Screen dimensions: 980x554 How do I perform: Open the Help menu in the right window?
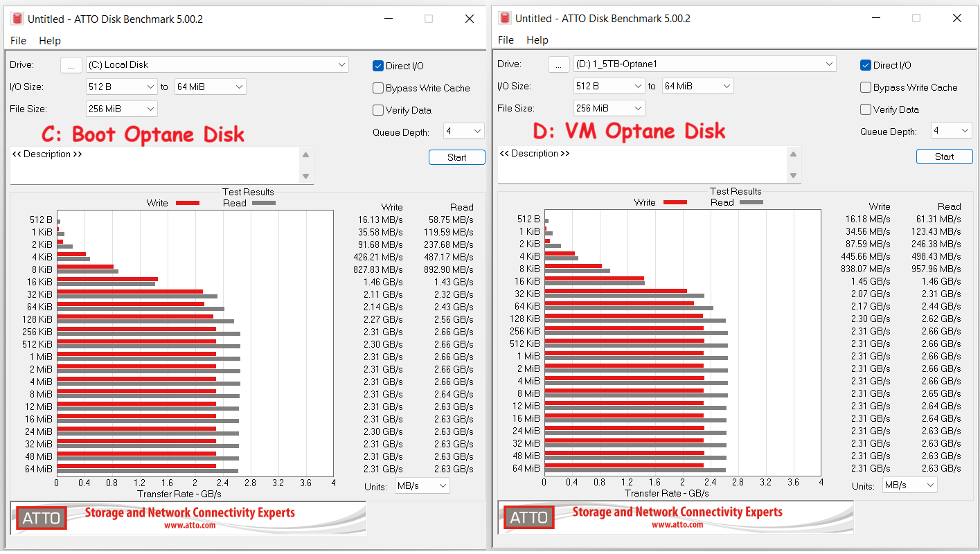coord(537,40)
